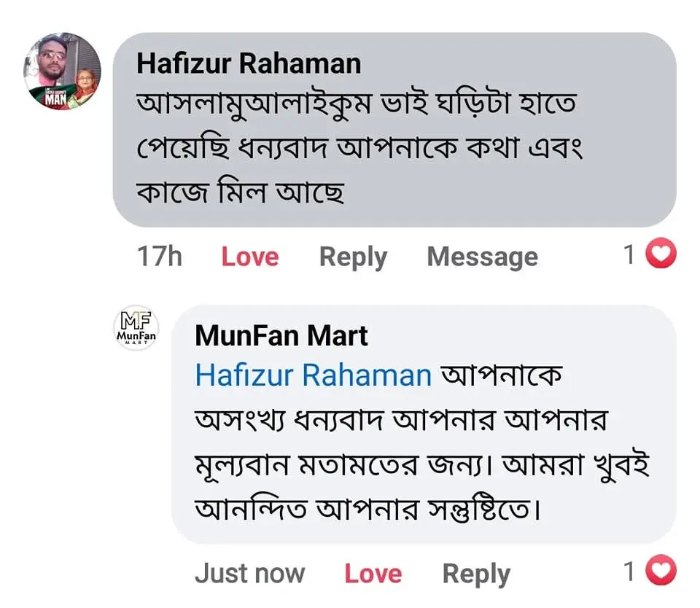
Task: Love the MunFan Mart reply
Action: [373, 574]
